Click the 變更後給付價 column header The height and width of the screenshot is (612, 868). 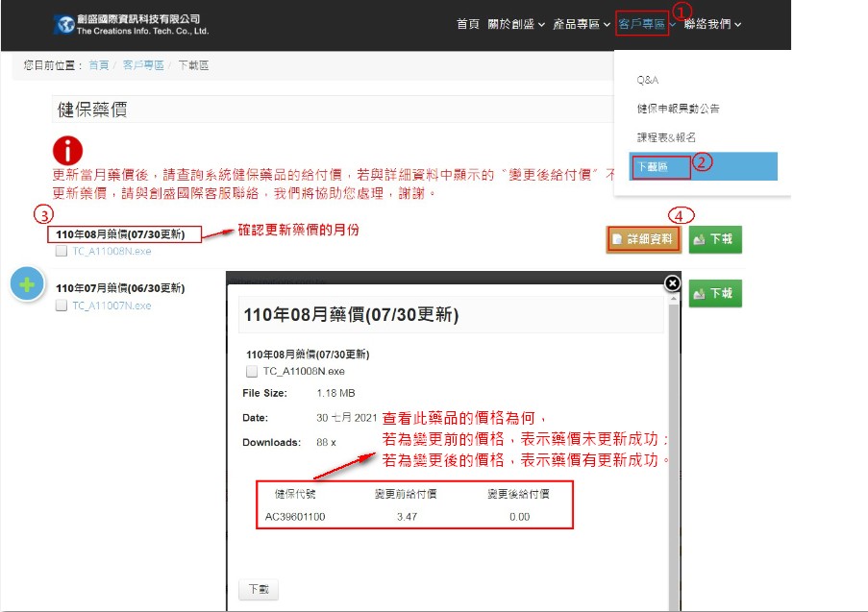(518, 494)
